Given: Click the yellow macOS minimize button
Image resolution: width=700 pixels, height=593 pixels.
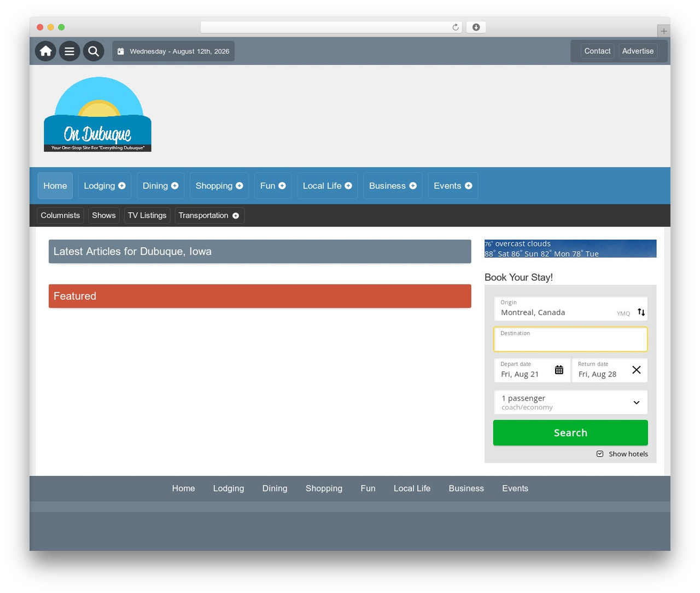Looking at the screenshot, I should coord(51,27).
